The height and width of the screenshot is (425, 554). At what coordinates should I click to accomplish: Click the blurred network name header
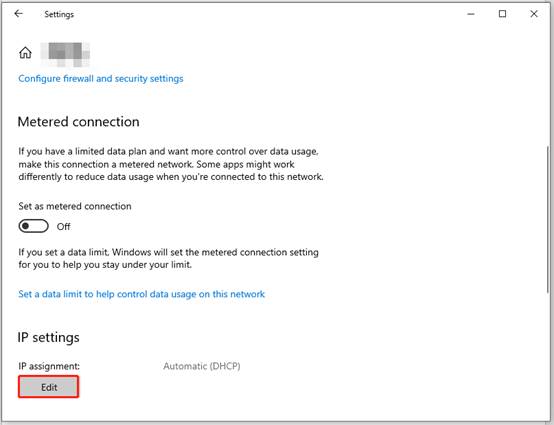click(65, 54)
